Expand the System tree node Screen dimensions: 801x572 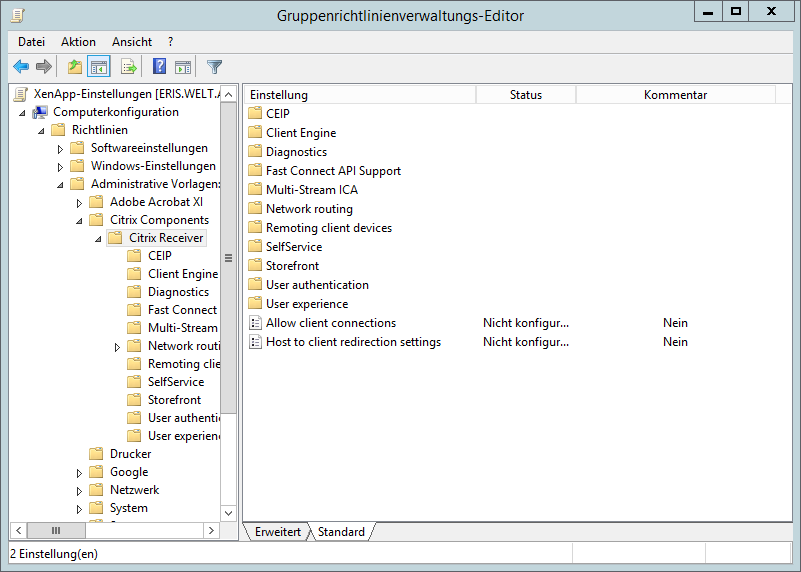click(x=79, y=509)
